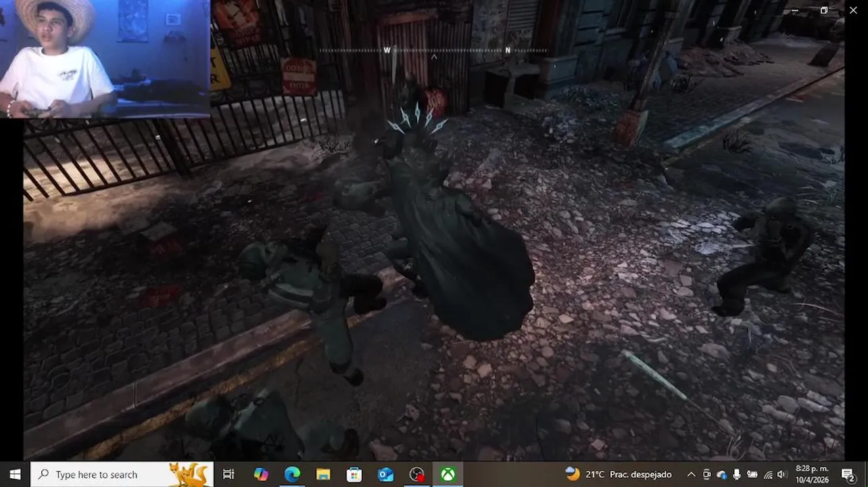Open File Explorer from the taskbar

coord(323,475)
